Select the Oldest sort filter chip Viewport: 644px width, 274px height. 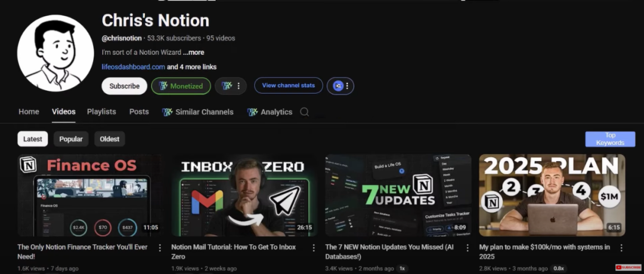pyautogui.click(x=110, y=139)
